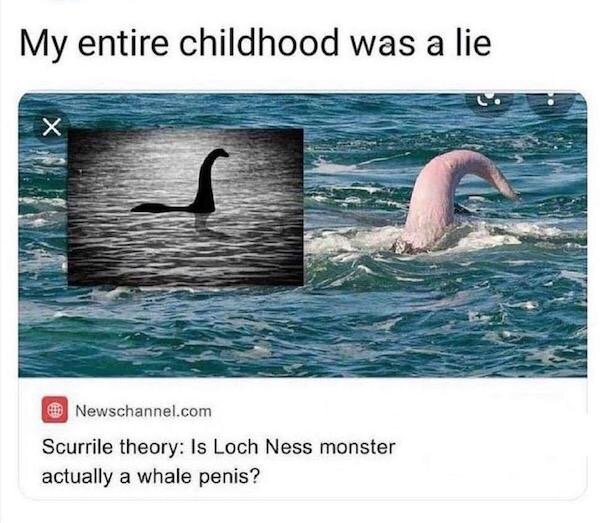Click "Loch Ness monster" in the headline
This screenshot has width=600, height=523.
304,447
